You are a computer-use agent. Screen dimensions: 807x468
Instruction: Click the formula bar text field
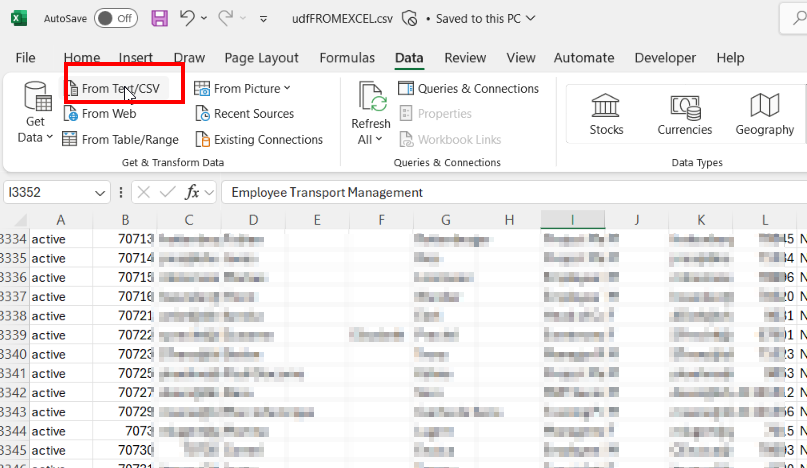(x=500, y=192)
